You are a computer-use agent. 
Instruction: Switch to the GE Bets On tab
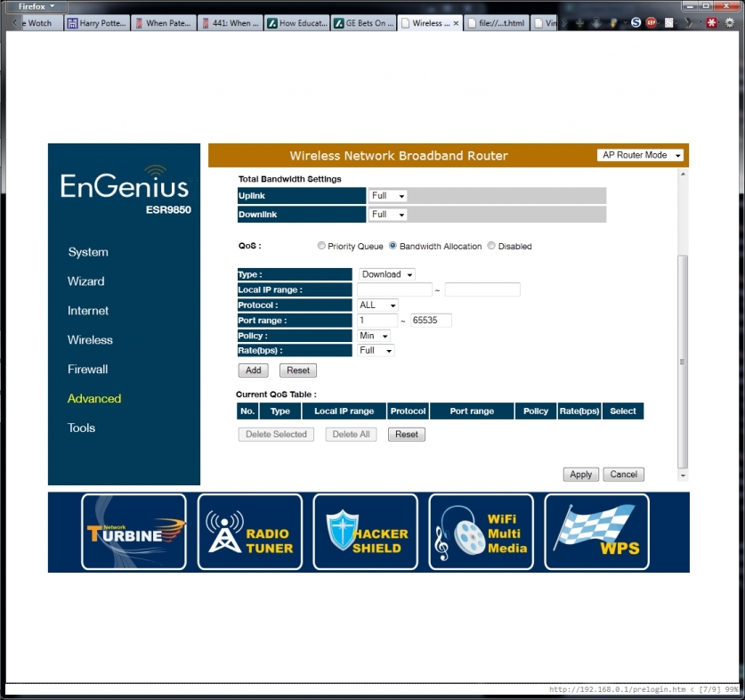(363, 23)
